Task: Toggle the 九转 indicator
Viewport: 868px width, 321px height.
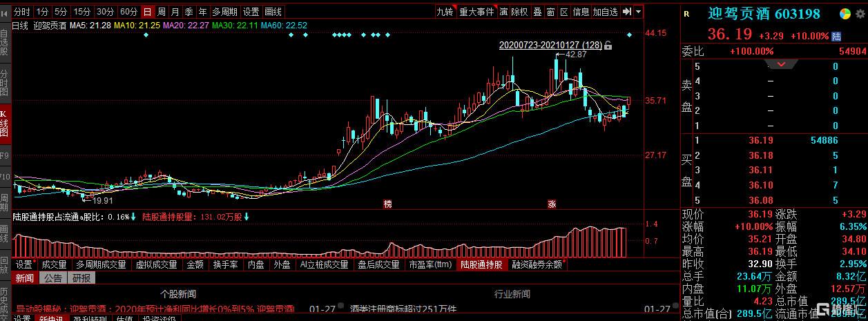Action: click(x=445, y=12)
